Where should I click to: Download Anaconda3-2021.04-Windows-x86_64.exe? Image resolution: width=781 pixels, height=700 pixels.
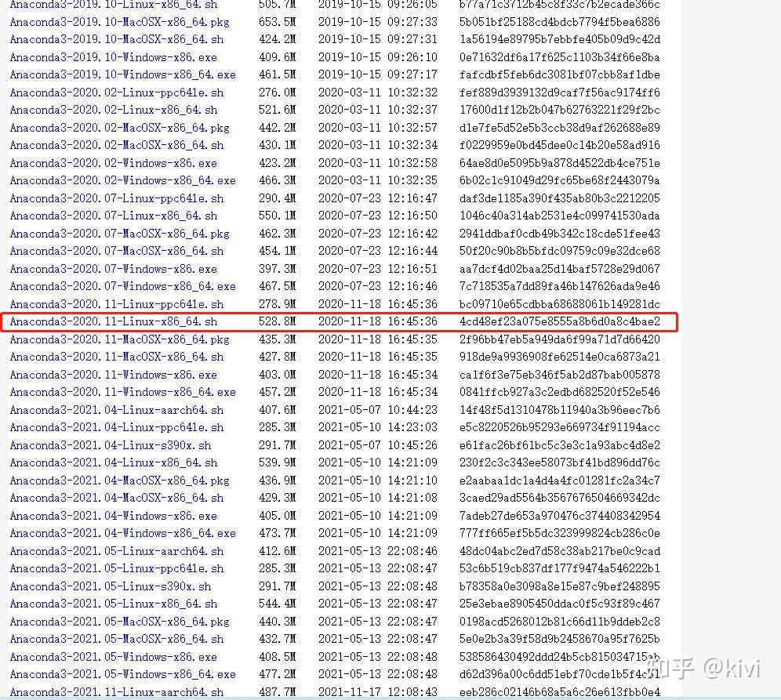click(122, 534)
